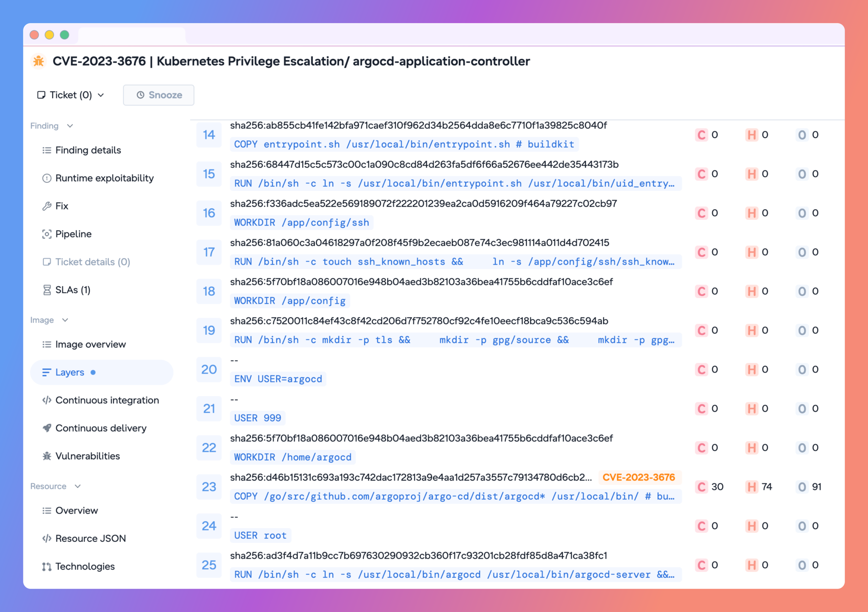
Task: Click the Technologies branch icon
Action: pos(46,567)
